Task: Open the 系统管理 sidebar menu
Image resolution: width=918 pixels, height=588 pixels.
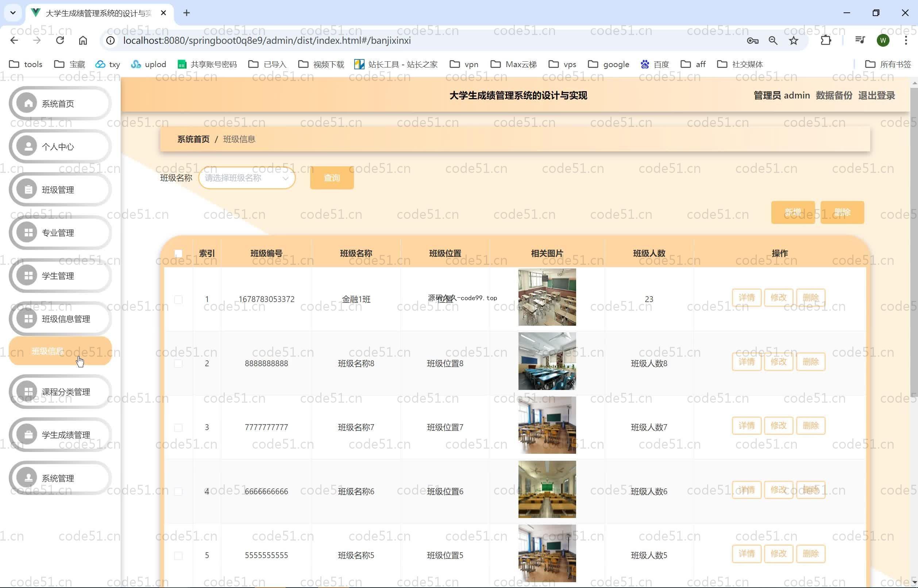Action: tap(60, 478)
